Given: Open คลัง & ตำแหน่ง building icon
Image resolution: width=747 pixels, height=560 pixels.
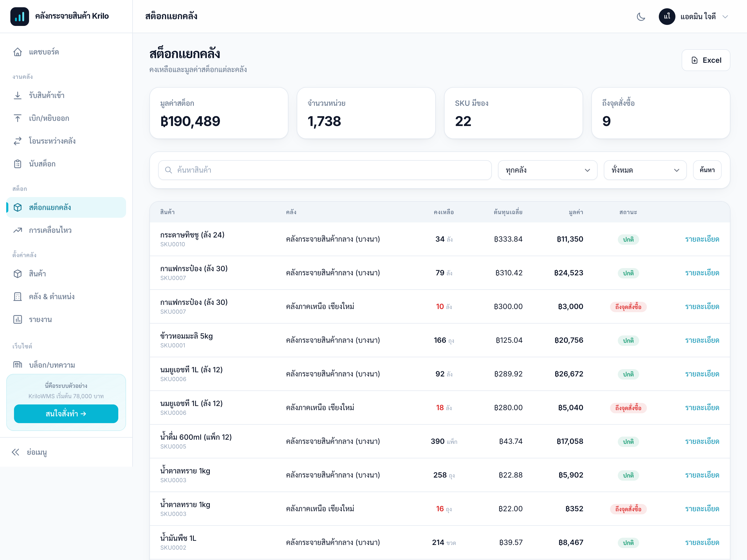Looking at the screenshot, I should (x=18, y=297).
